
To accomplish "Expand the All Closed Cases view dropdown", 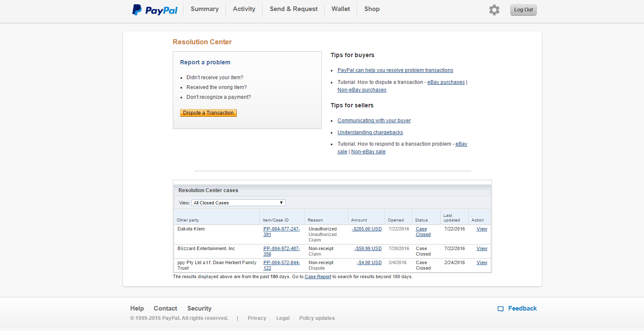I will [238, 203].
